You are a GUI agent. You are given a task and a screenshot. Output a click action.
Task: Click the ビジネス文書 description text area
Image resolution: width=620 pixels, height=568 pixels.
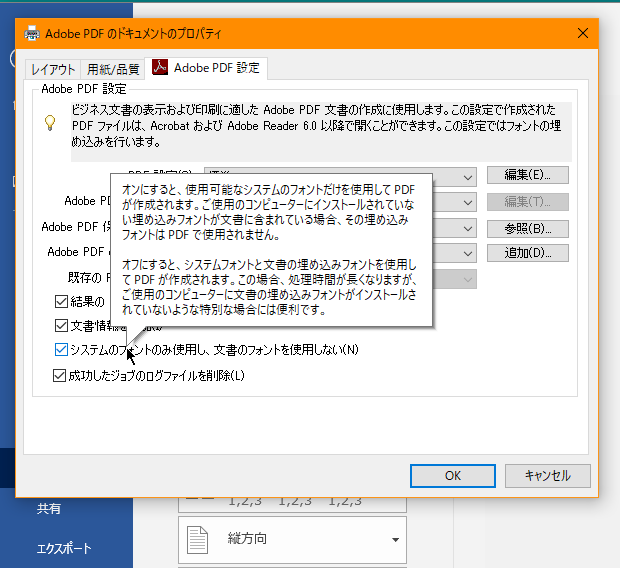click(321, 132)
